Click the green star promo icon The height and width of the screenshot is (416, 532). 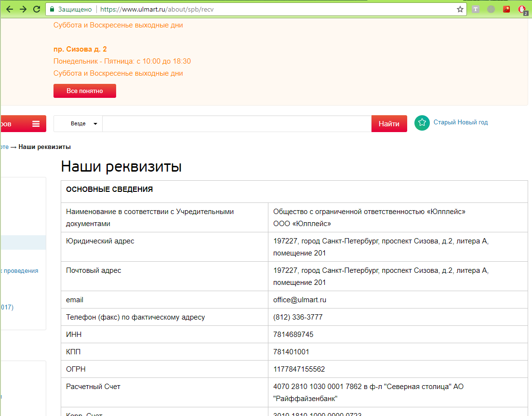(x=422, y=122)
